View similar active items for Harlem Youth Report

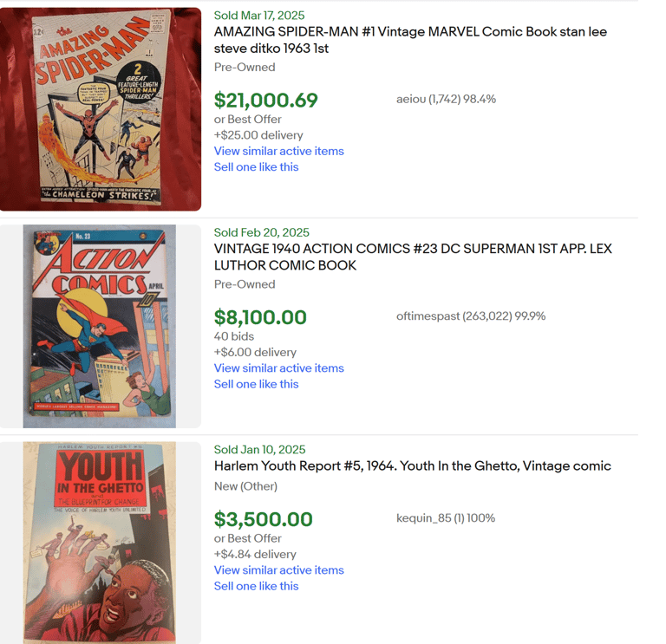278,569
